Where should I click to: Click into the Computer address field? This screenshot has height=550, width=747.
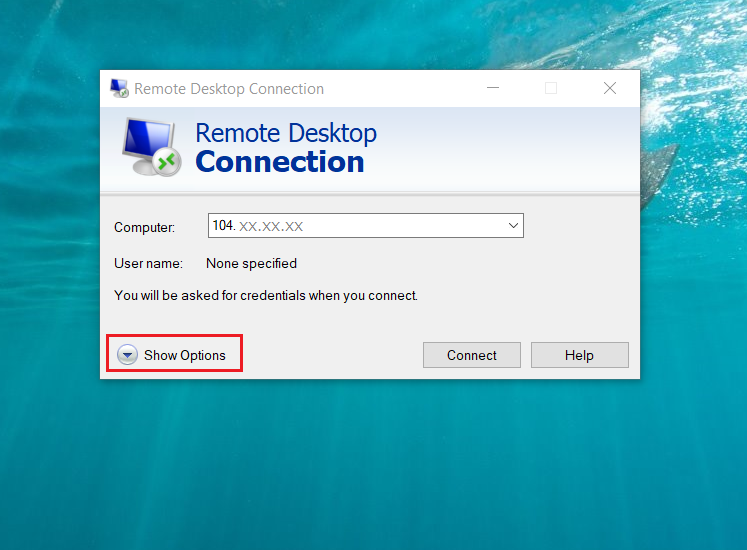365,225
